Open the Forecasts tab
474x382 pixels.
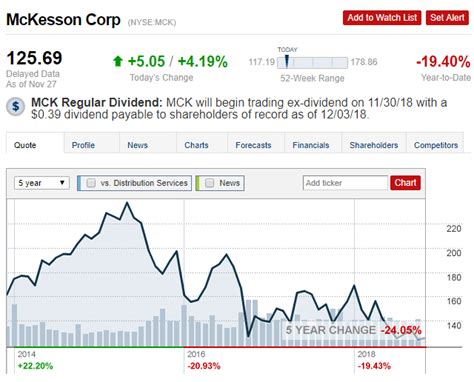click(x=253, y=145)
